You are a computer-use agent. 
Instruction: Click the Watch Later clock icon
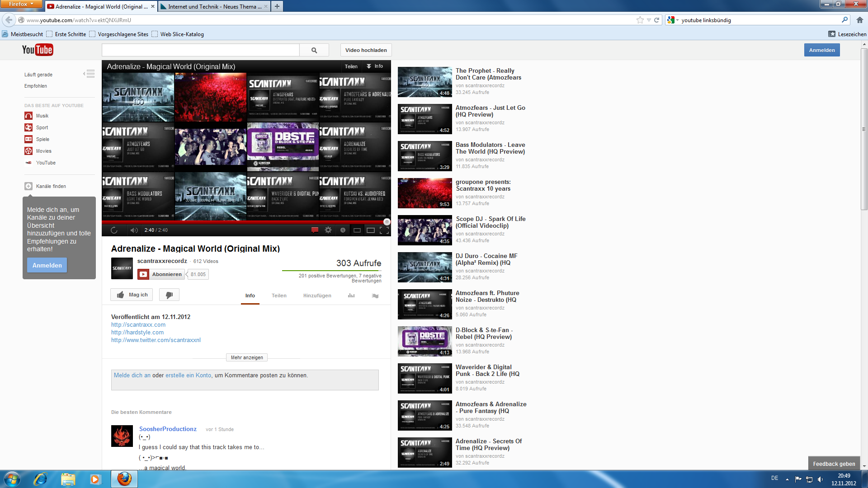(343, 230)
